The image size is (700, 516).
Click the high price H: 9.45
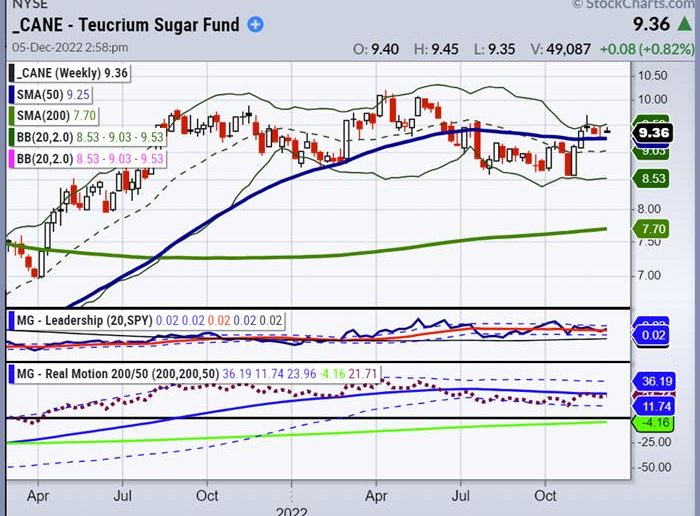click(x=436, y=49)
